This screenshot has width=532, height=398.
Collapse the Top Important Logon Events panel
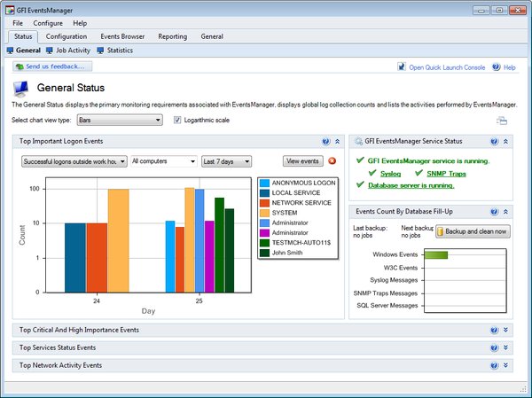pos(337,142)
